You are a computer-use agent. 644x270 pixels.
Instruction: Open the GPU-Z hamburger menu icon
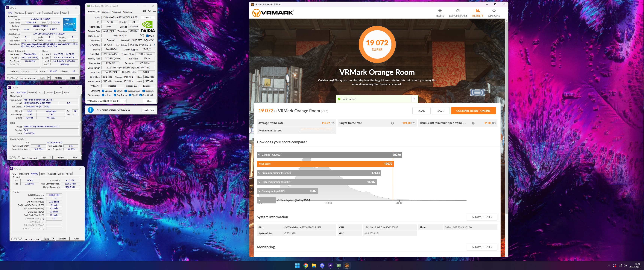tap(154, 11)
